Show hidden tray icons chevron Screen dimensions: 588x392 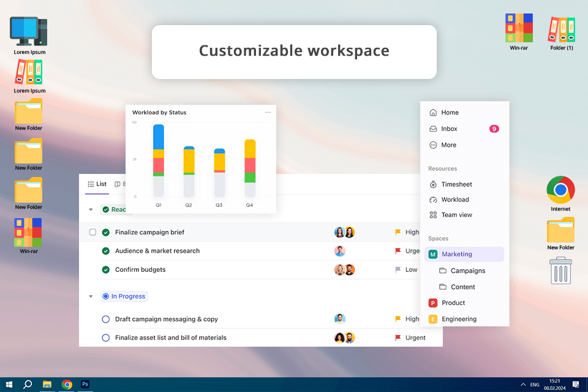point(523,385)
